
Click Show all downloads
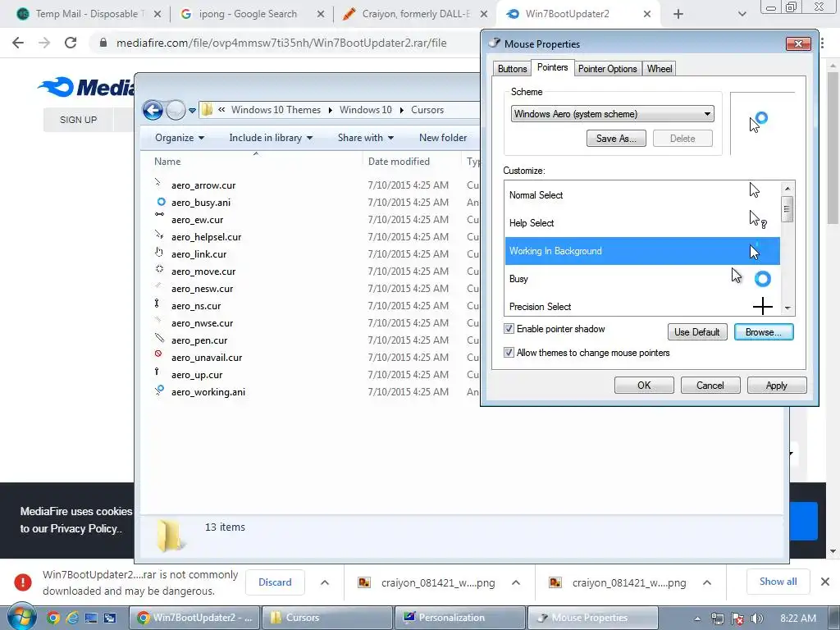click(778, 582)
